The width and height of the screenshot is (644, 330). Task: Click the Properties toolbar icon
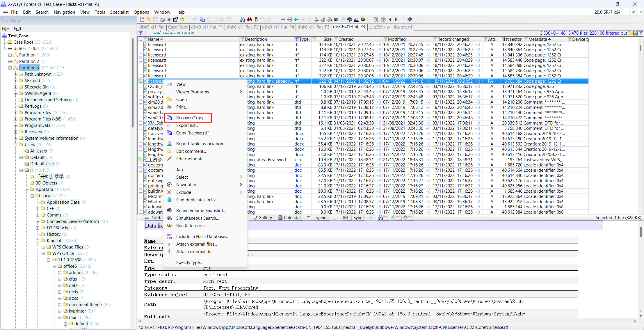point(176,19)
